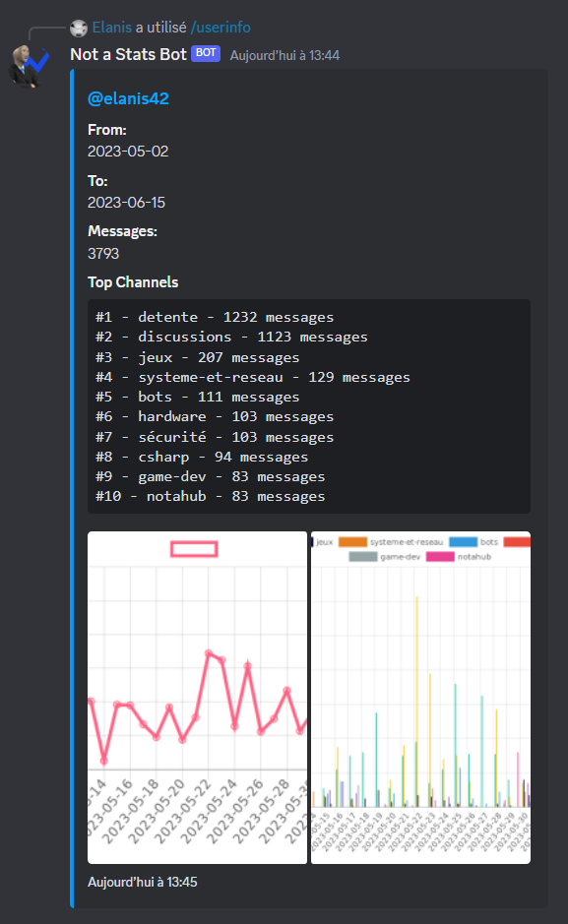Click the embed footer time 13:45
Viewport: 568px width, 924px height.
143,882
